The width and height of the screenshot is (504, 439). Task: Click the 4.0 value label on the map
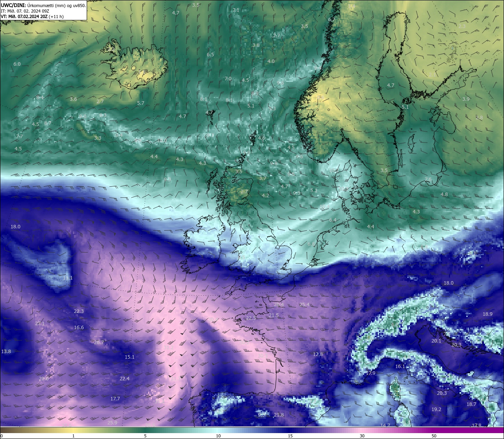[x=271, y=61]
